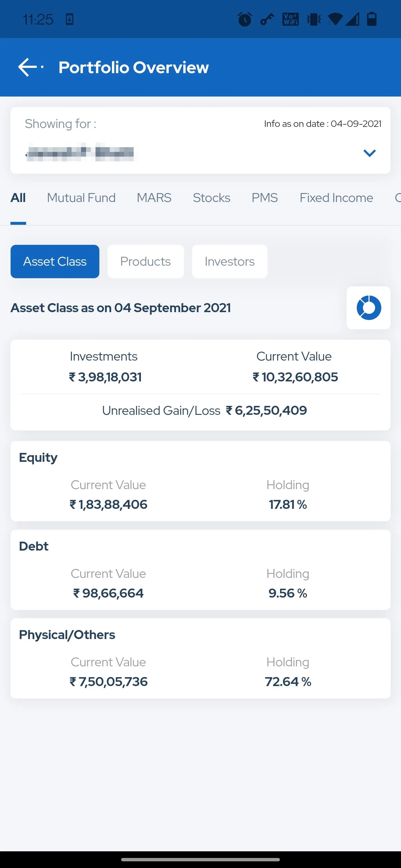Go to the Fixed Income tab

coord(336,198)
